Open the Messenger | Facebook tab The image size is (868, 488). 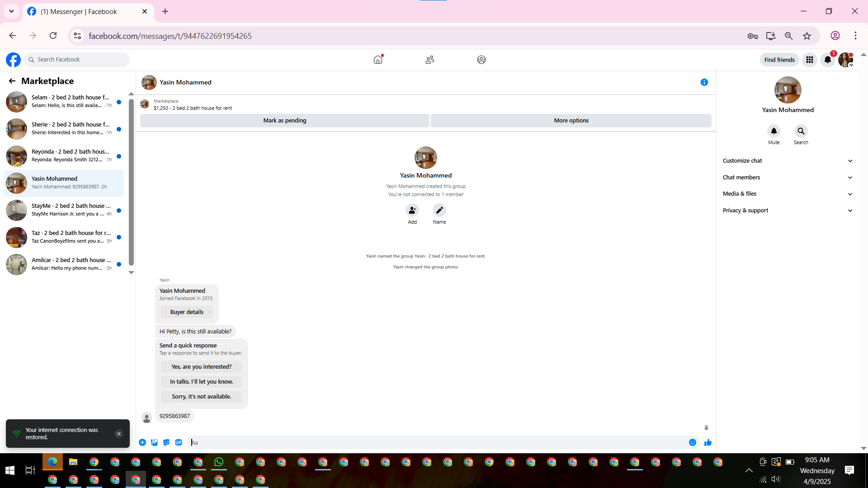88,12
